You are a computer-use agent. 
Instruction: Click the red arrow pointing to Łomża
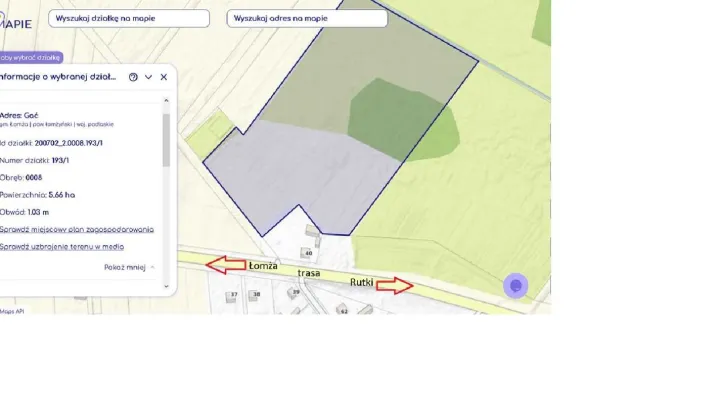pyautogui.click(x=225, y=265)
